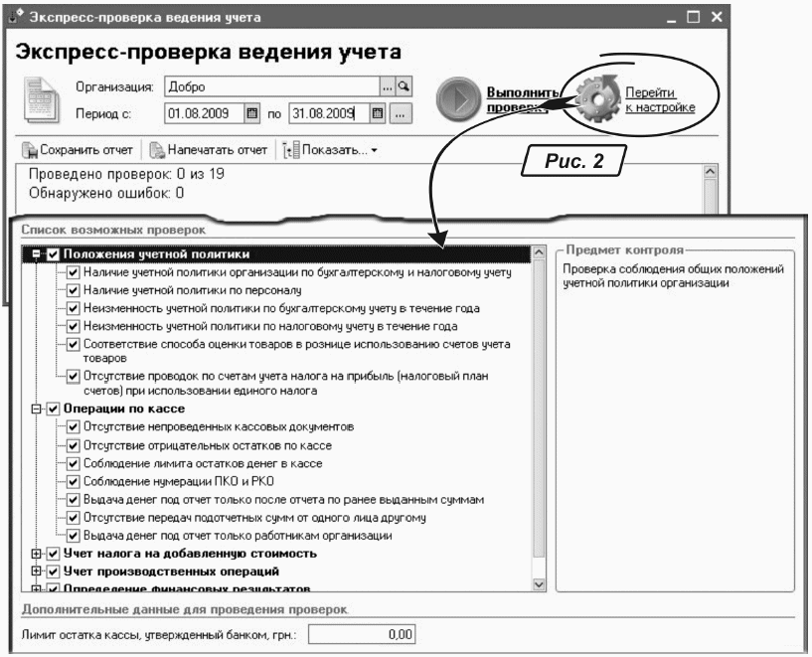Image resolution: width=812 pixels, height=657 pixels.
Task: Click the Лимит остатка кассы input field
Action: tap(363, 633)
